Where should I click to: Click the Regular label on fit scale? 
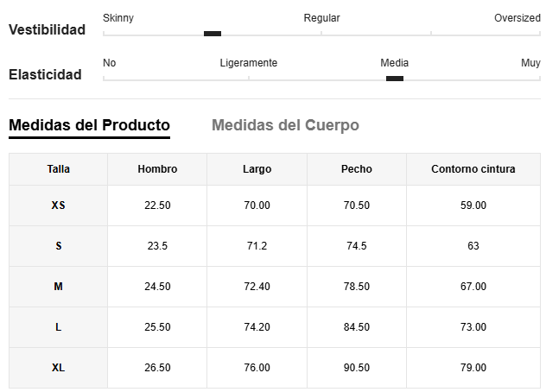click(321, 18)
